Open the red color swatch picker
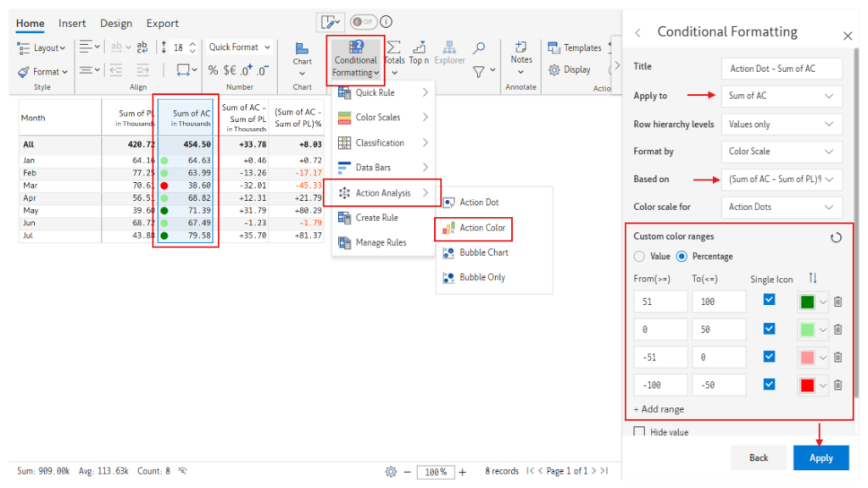The height and width of the screenshot is (488, 868). click(x=813, y=385)
